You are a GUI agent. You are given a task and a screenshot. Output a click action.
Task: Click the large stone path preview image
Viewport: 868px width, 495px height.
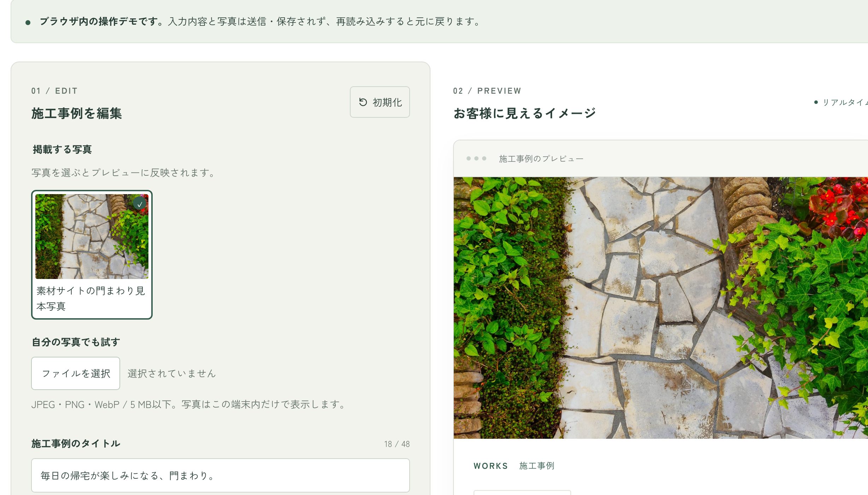(x=661, y=308)
